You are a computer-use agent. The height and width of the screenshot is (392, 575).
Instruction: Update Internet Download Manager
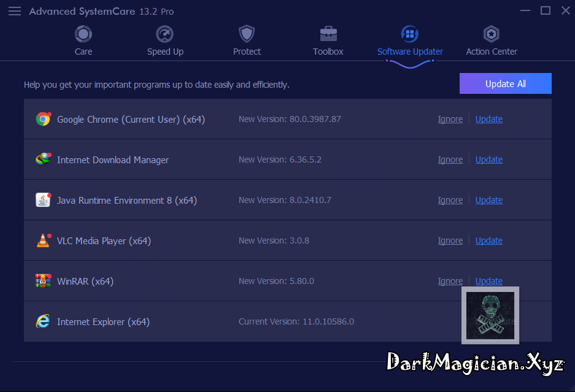489,159
